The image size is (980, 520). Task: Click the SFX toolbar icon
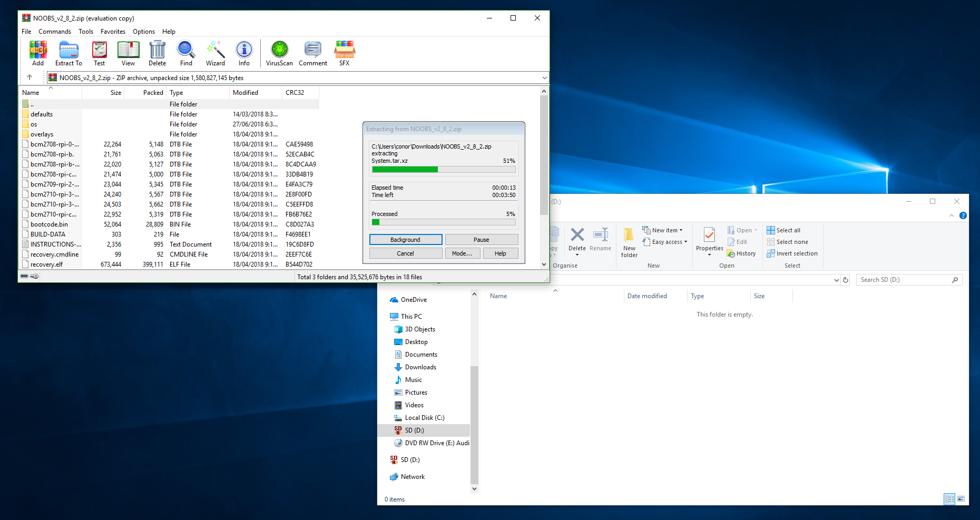344,53
